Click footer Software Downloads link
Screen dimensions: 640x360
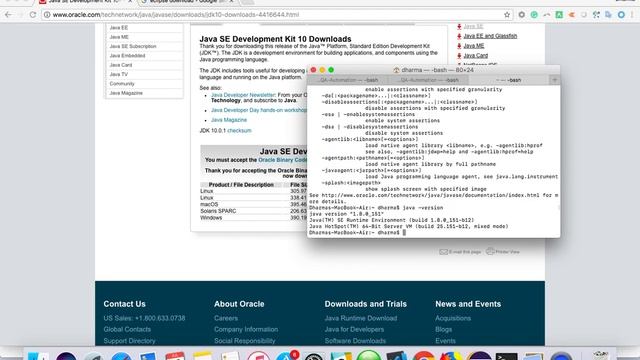coord(355,341)
